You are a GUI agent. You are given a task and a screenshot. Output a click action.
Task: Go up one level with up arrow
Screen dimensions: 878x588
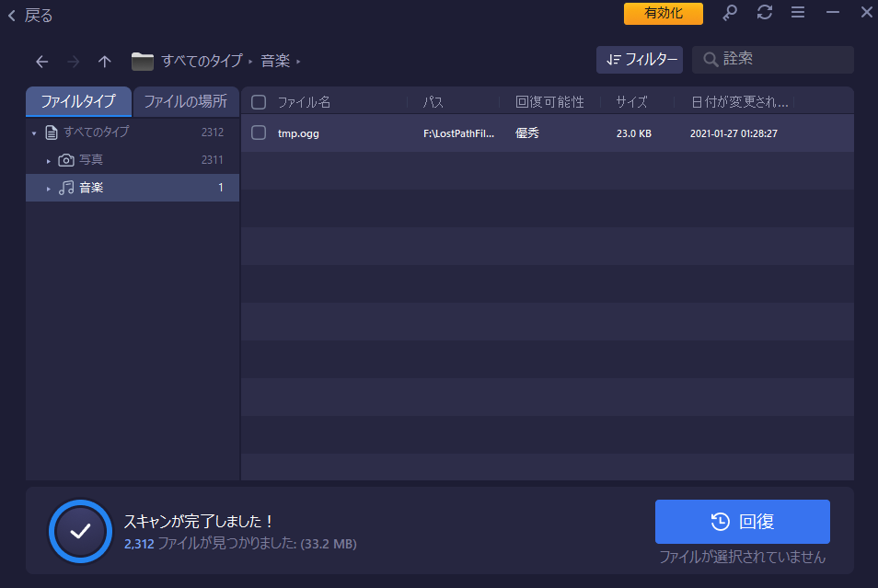105,62
